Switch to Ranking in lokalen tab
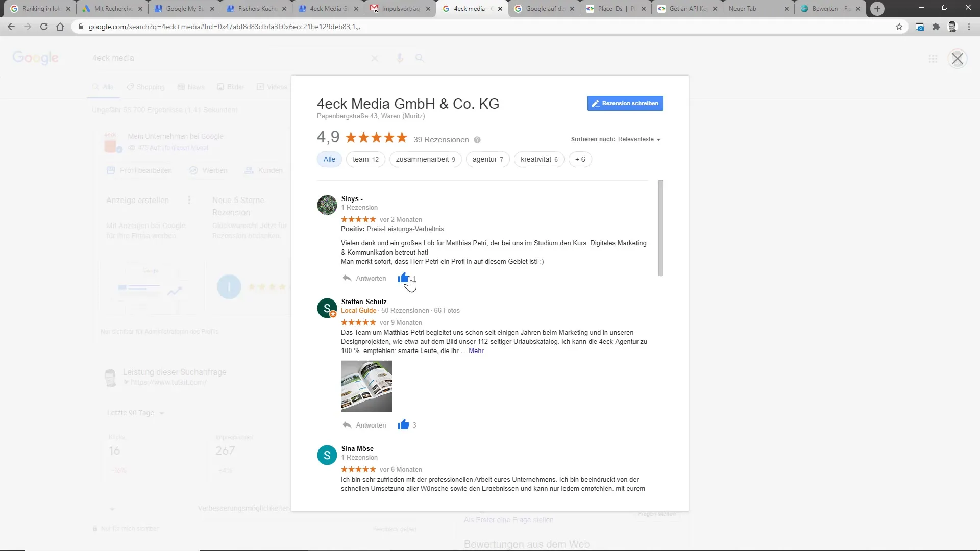The height and width of the screenshot is (551, 980). pos(41,9)
